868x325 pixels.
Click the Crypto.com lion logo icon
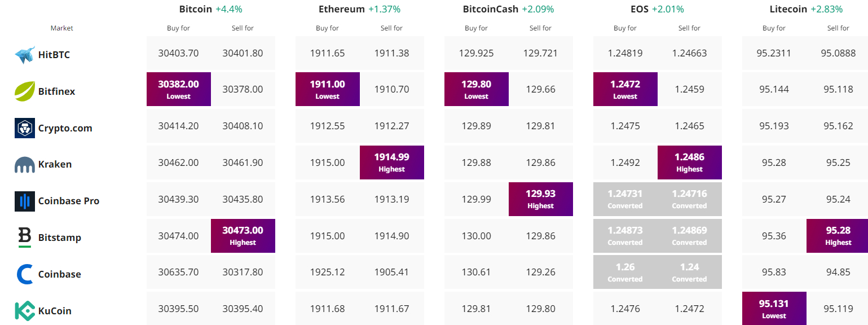[25, 128]
